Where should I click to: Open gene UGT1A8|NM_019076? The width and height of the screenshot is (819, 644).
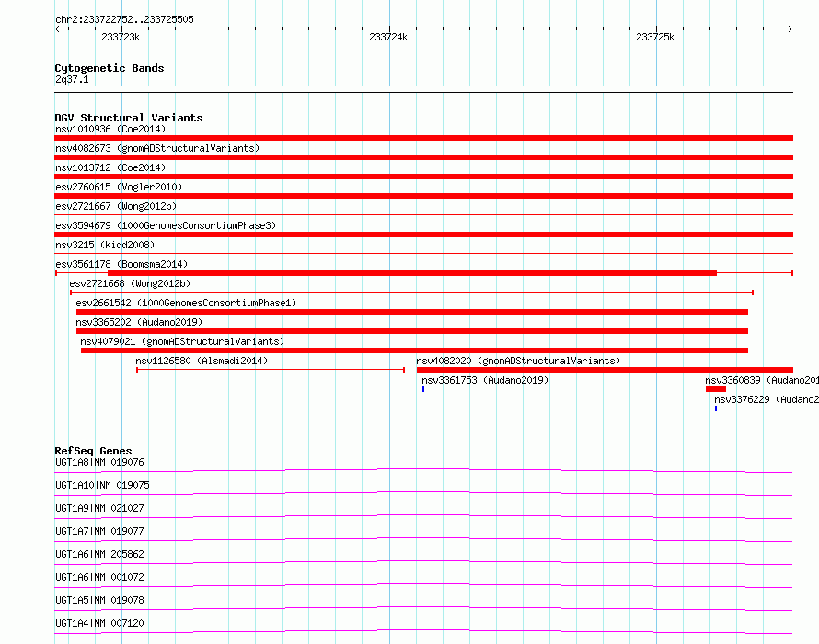99,462
